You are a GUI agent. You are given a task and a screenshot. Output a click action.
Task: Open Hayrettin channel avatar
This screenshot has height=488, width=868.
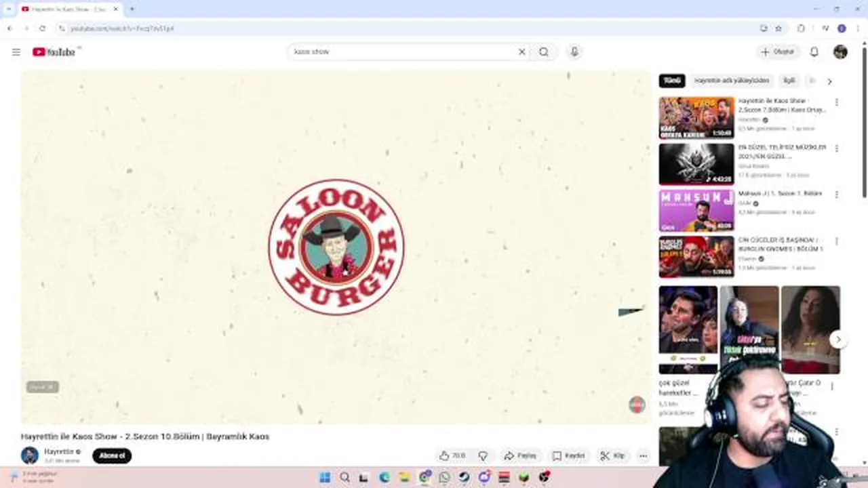click(x=30, y=455)
